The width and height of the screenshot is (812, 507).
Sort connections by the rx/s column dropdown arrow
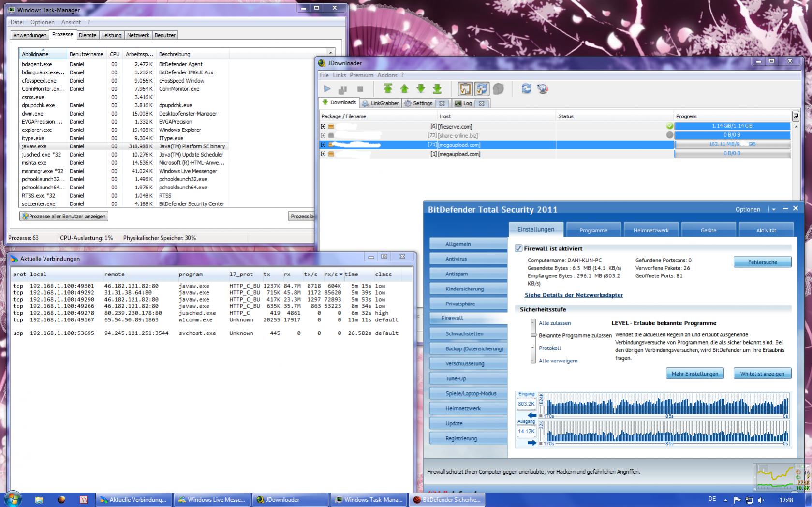(x=341, y=275)
